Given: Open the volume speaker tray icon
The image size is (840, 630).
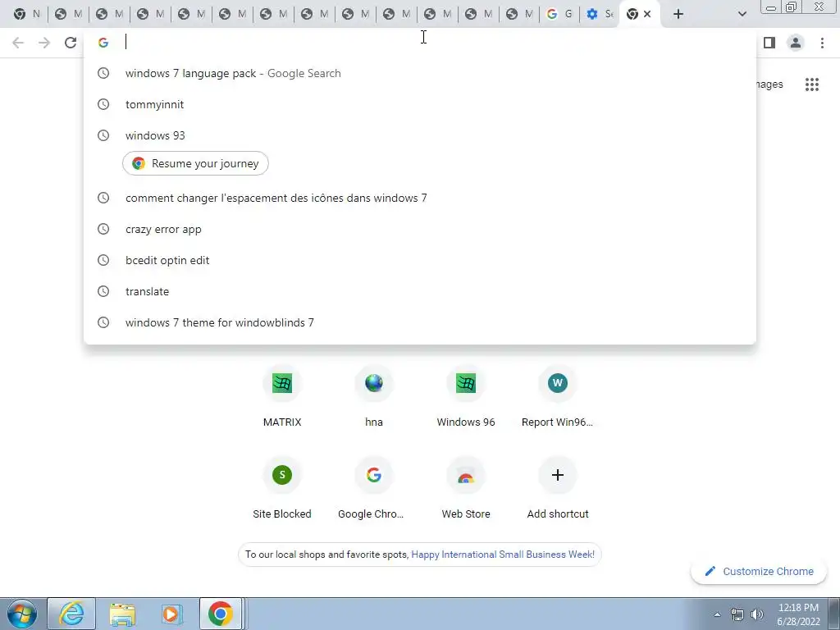Looking at the screenshot, I should (757, 614).
